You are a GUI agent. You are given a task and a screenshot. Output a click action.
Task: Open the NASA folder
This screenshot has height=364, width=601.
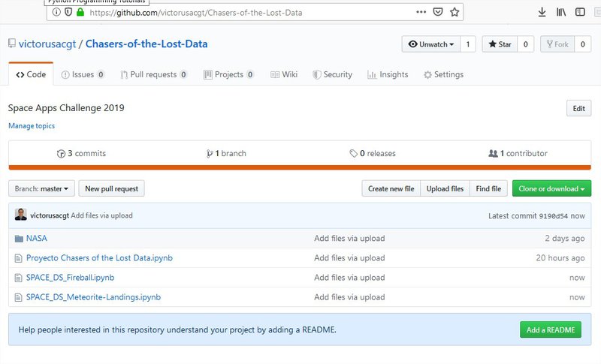pos(36,239)
